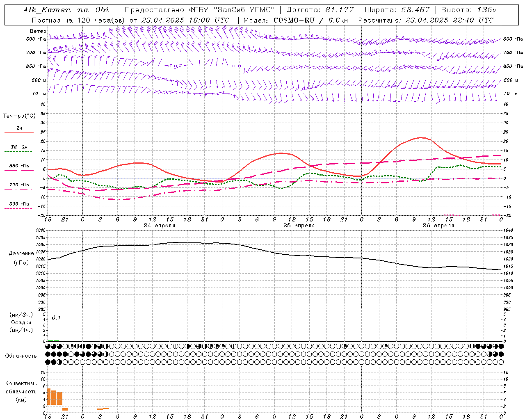Click the red line sample under 2м legend
This screenshot has width=525, height=420.
click(x=19, y=133)
